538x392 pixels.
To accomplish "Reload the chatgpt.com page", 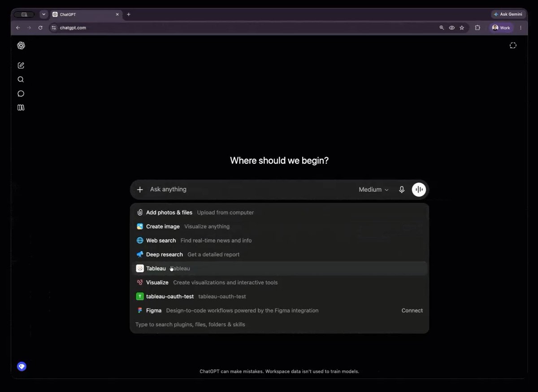I will click(40, 28).
